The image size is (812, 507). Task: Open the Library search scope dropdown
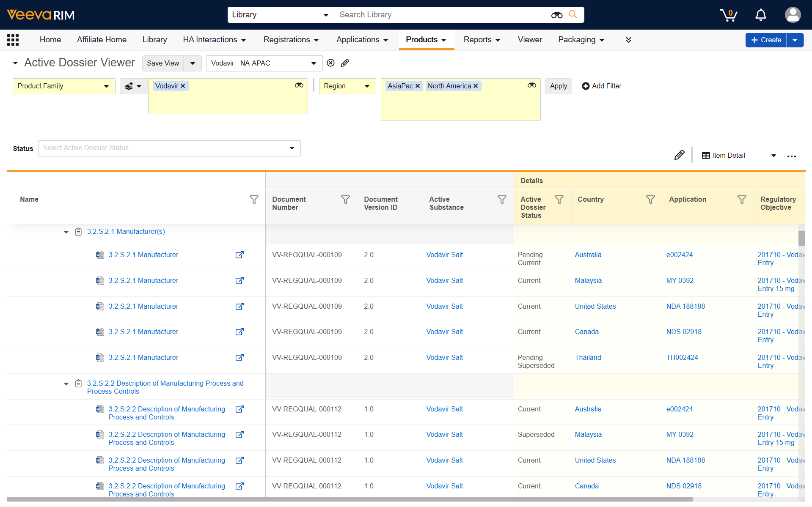click(281, 15)
